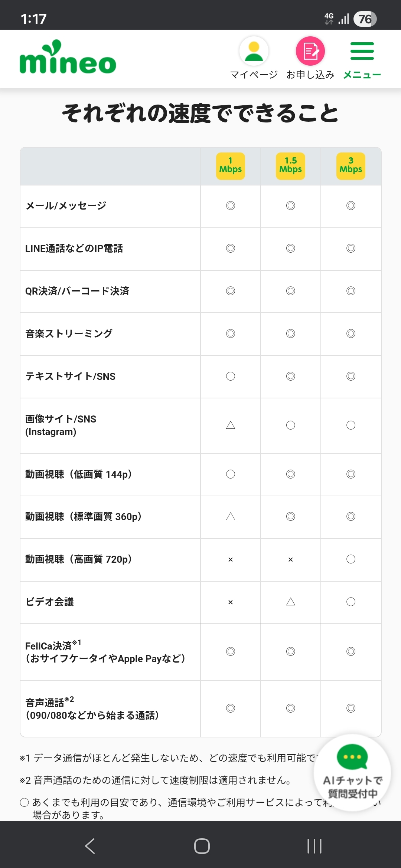Tap the それぞれの速度でできること heading
The image size is (401, 868).
(200, 113)
